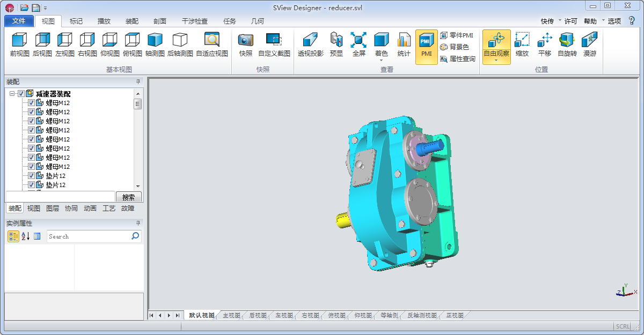This screenshot has height=335, width=644.
Task: Switch to 轴测图 isometric view
Action: pyautogui.click(x=155, y=41)
